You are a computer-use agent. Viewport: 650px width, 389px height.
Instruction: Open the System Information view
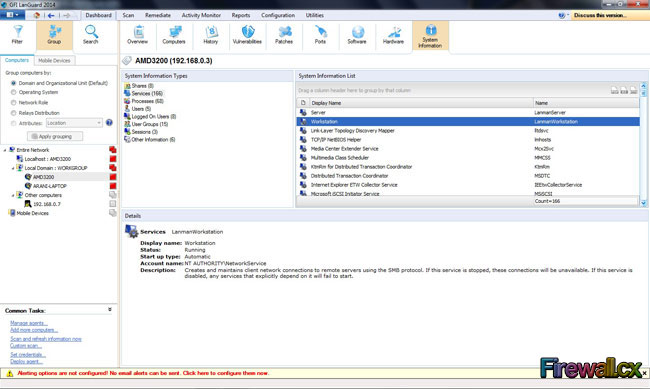point(430,36)
